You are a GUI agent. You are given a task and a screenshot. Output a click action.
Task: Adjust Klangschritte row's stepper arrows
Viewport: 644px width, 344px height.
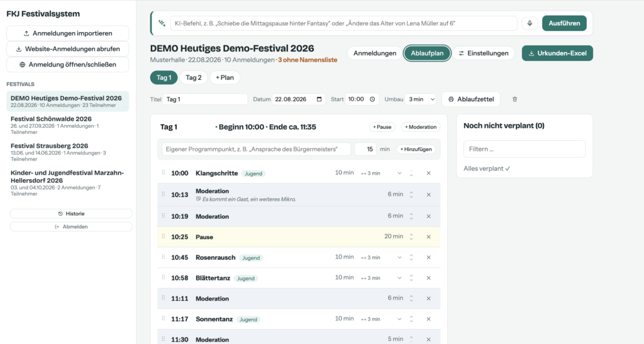tap(411, 173)
